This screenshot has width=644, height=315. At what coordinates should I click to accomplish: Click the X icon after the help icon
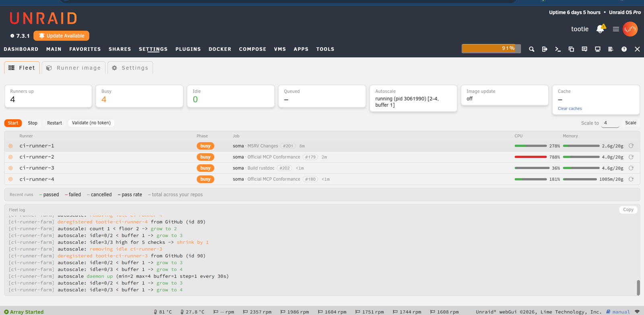tap(637, 49)
